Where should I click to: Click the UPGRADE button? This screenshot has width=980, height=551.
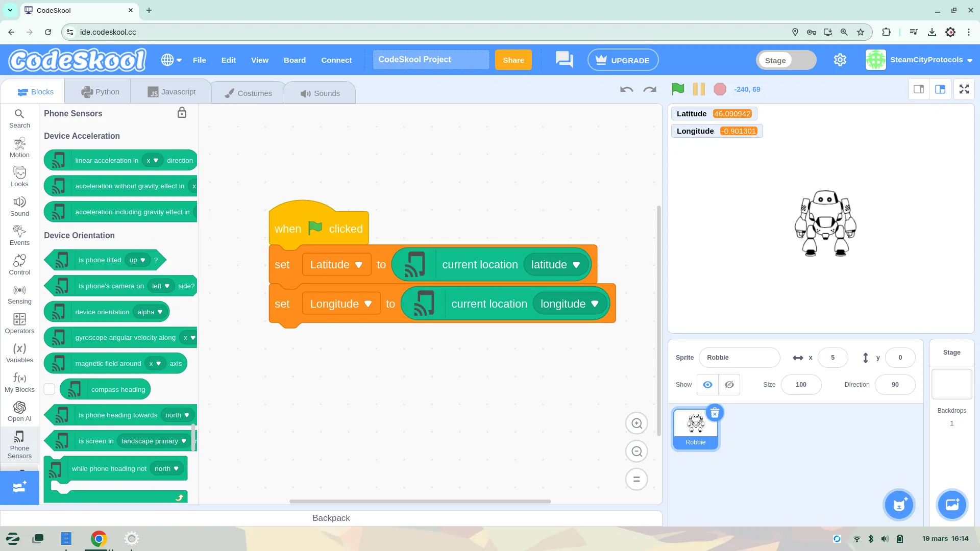623,60
